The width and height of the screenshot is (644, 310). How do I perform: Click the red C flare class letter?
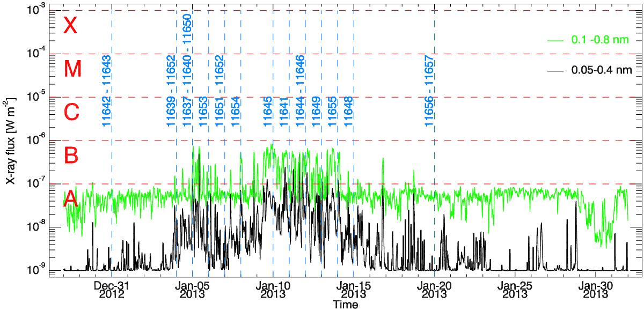71,113
